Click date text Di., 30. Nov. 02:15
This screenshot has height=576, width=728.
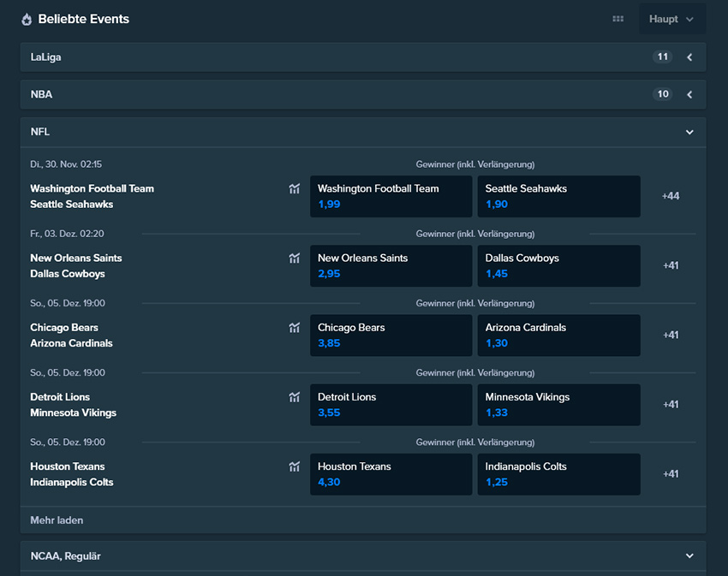66,164
